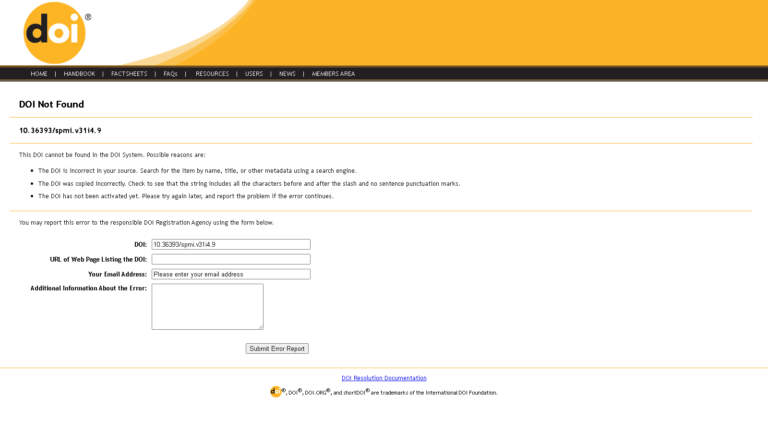Open the HOME navigation item
Viewport: 768px width, 432px height.
pos(39,74)
